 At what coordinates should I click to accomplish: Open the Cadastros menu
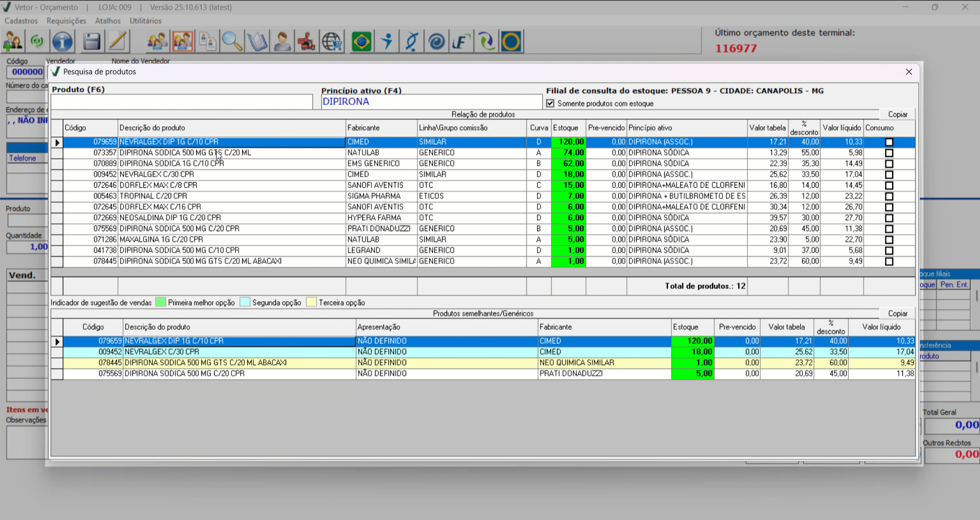pos(21,21)
